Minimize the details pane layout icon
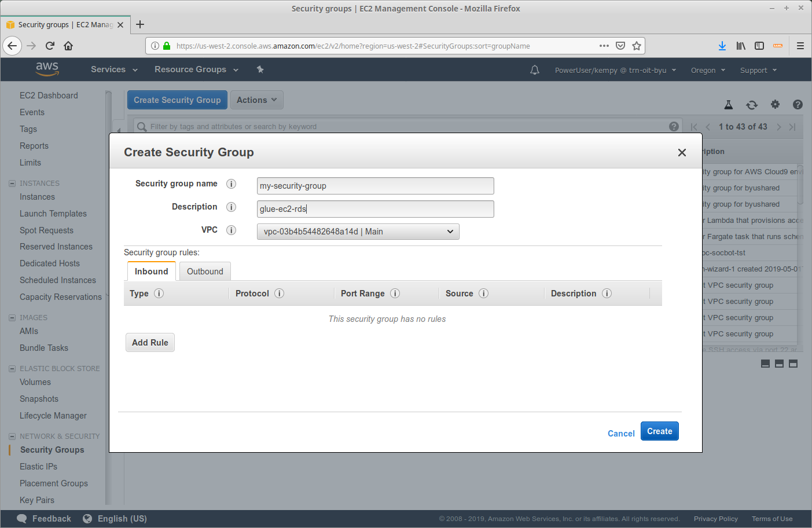Viewport: 812px width, 528px height. [765, 364]
